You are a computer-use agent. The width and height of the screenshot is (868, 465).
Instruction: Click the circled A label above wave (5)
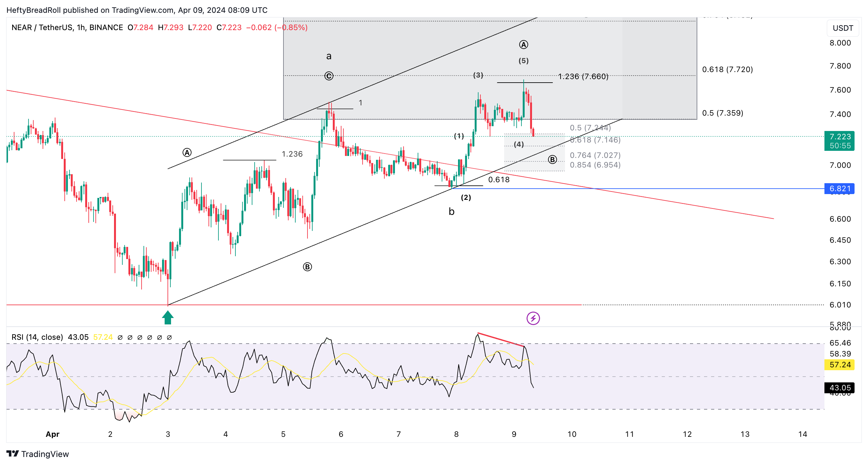click(x=523, y=45)
